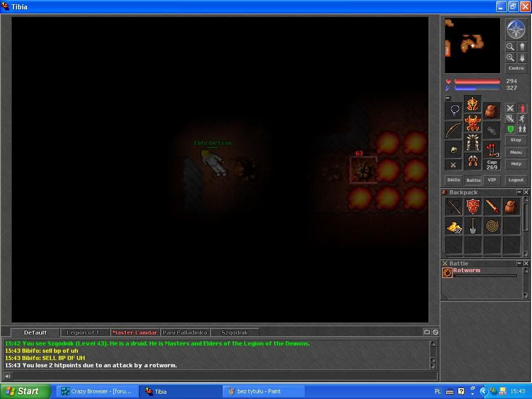
Task: Click the empty shield hand slot
Action: [491, 130]
